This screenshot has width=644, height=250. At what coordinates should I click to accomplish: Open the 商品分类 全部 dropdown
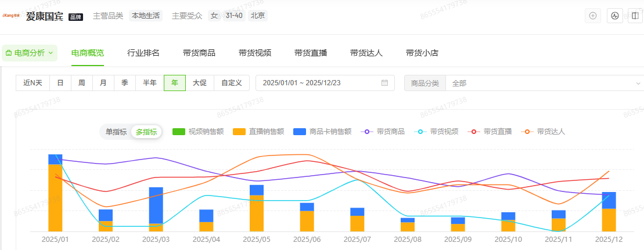pyautogui.click(x=544, y=83)
